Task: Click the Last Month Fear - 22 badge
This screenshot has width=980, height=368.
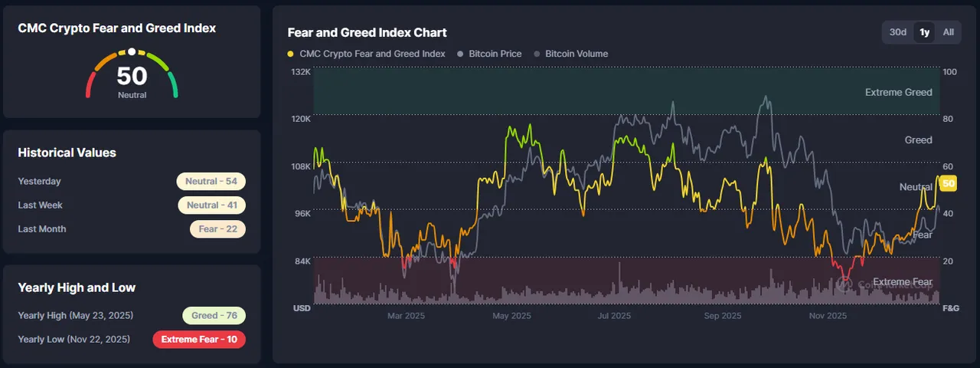Action: [x=217, y=229]
